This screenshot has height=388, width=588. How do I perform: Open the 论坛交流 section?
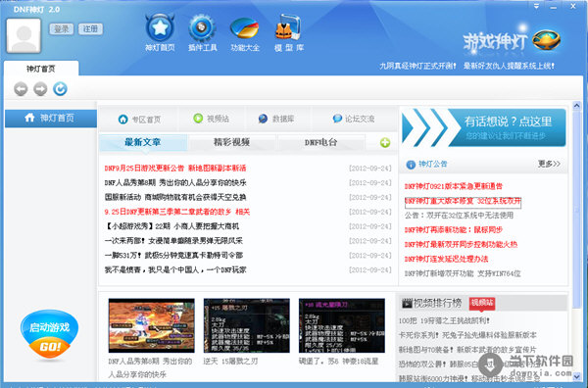pos(354,119)
